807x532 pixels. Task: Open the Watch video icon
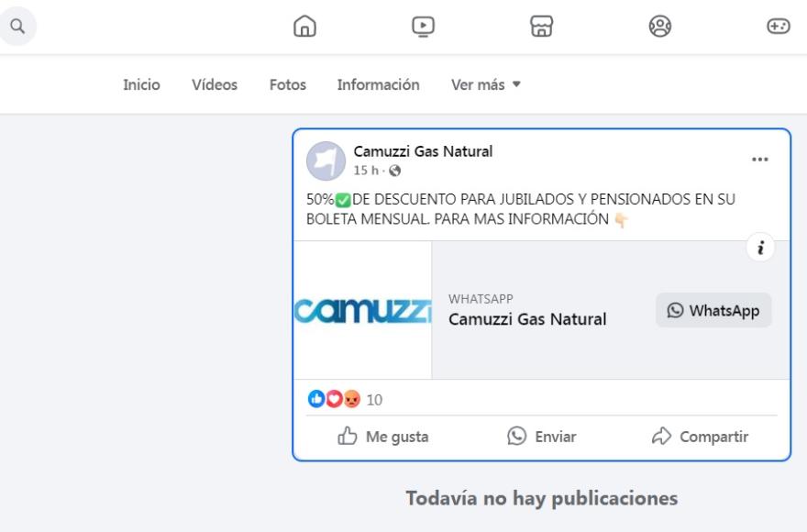423,27
